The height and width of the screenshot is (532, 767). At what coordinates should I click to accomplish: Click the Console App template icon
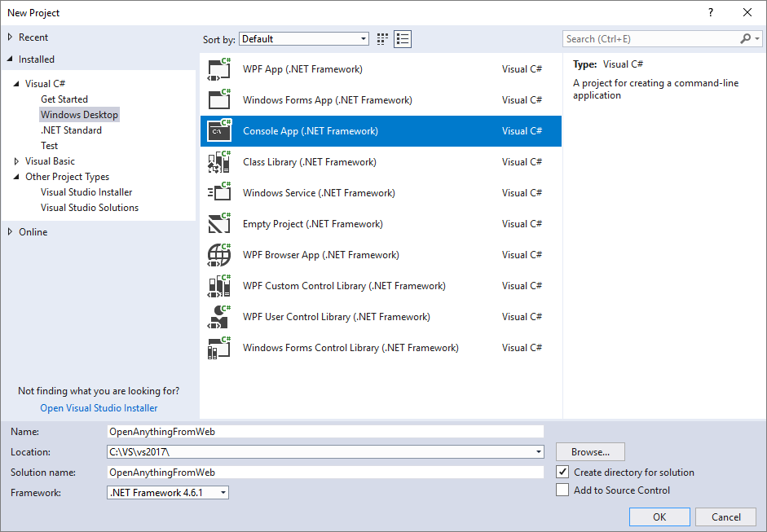pyautogui.click(x=218, y=131)
